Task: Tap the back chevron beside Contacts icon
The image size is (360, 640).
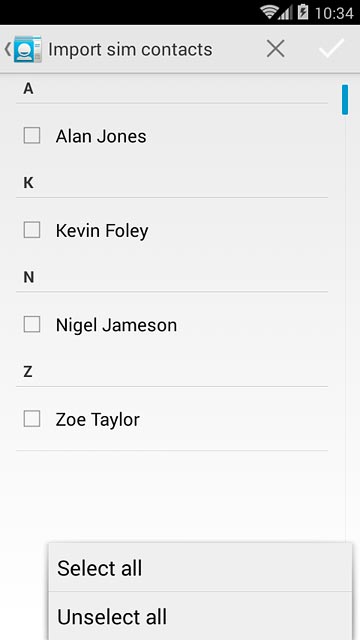Action: coord(7,49)
